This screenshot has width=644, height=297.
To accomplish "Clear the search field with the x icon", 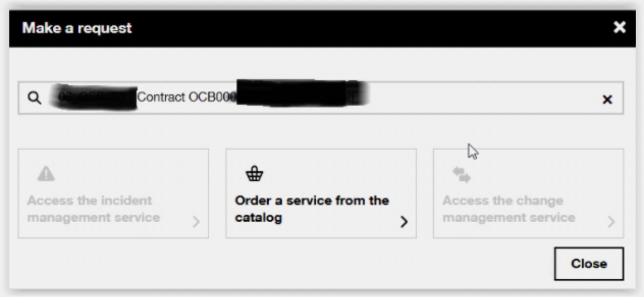I will click(x=607, y=100).
